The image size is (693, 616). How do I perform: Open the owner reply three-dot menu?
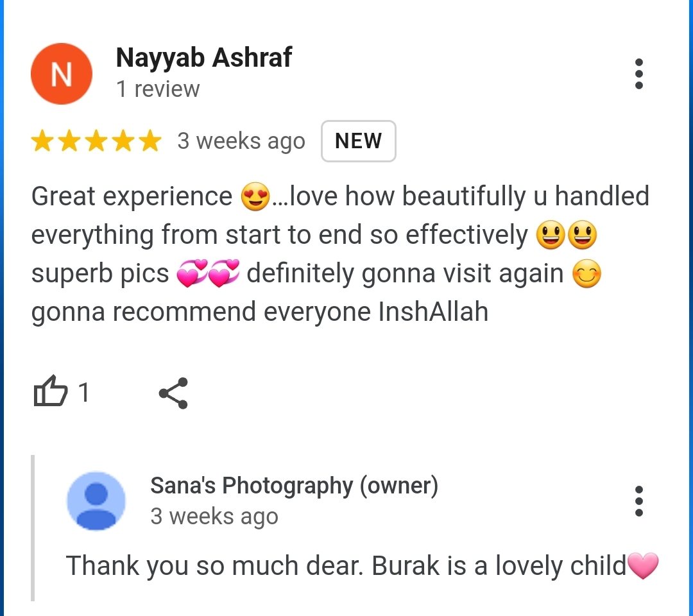(638, 501)
